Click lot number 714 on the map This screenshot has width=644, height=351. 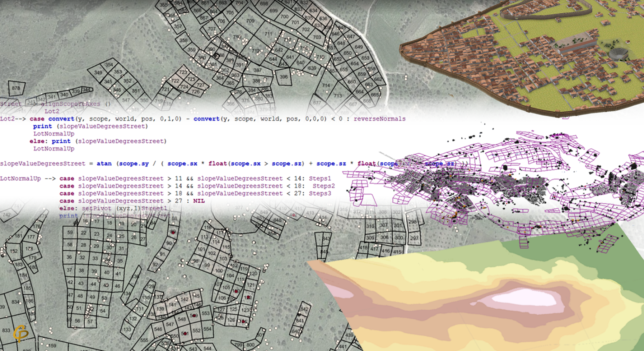pyautogui.click(x=326, y=86)
